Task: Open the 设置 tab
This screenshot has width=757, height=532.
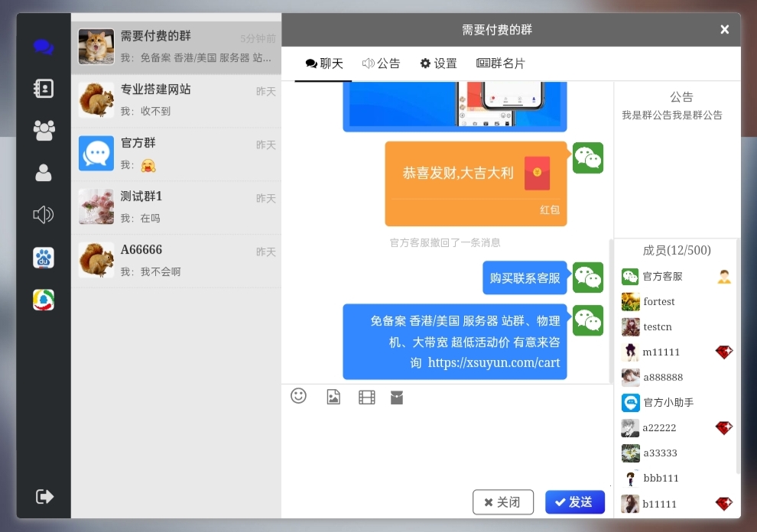Action: click(x=437, y=64)
